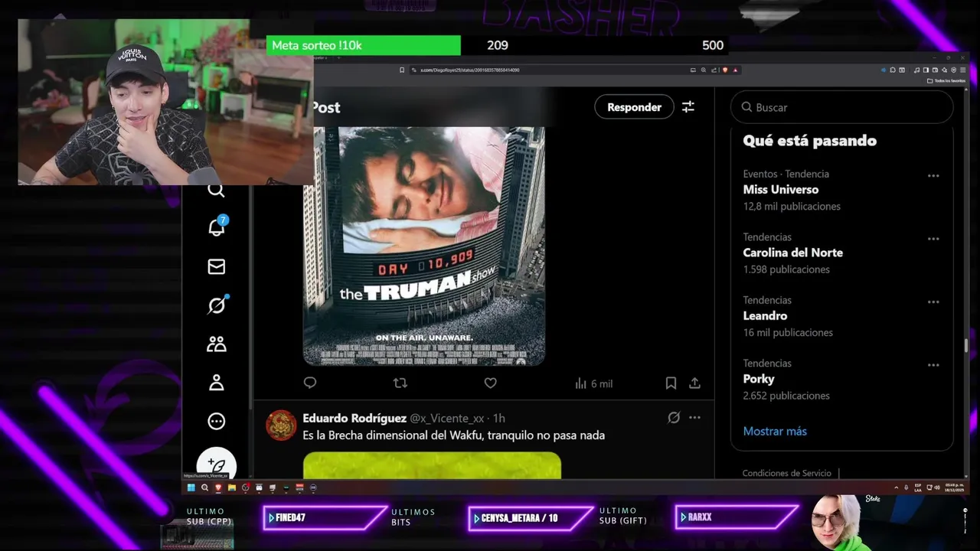Image resolution: width=980 pixels, height=551 pixels.
Task: Open reply sorting filter icon beside Responder
Action: tap(688, 107)
